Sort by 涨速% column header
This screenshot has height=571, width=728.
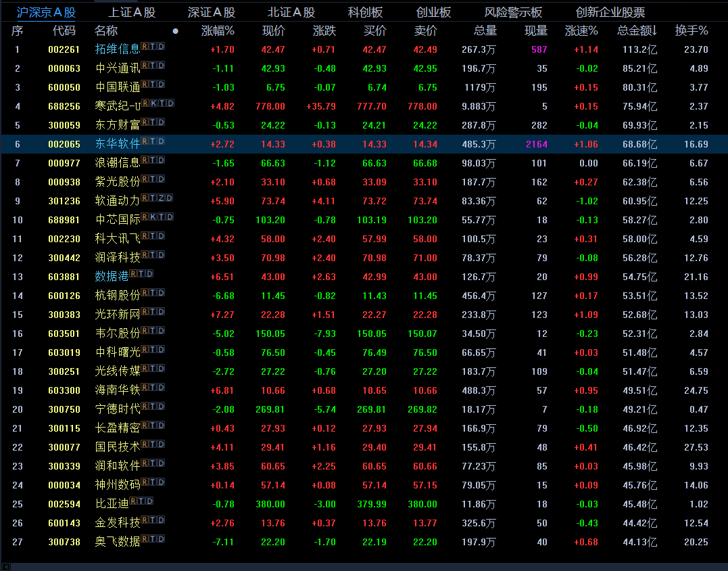[x=581, y=31]
